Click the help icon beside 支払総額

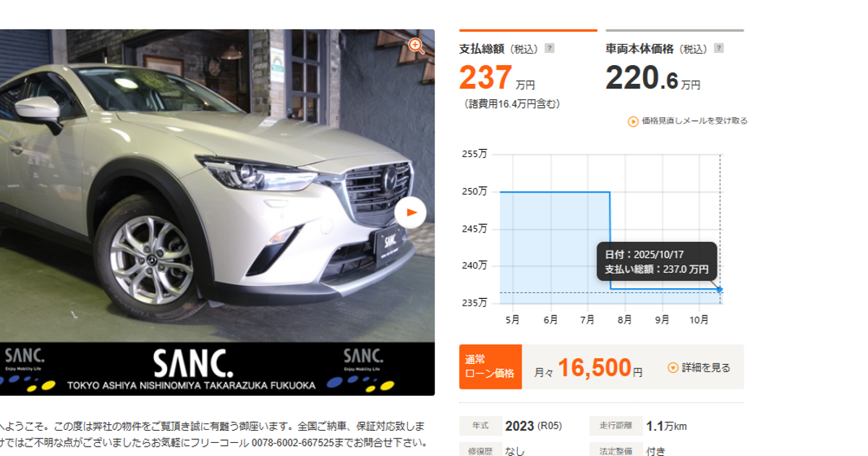point(550,48)
